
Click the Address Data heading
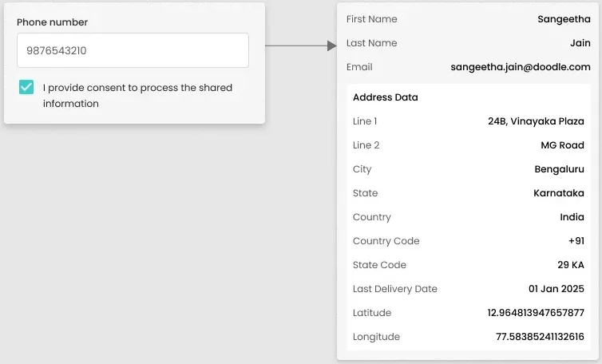pos(385,97)
